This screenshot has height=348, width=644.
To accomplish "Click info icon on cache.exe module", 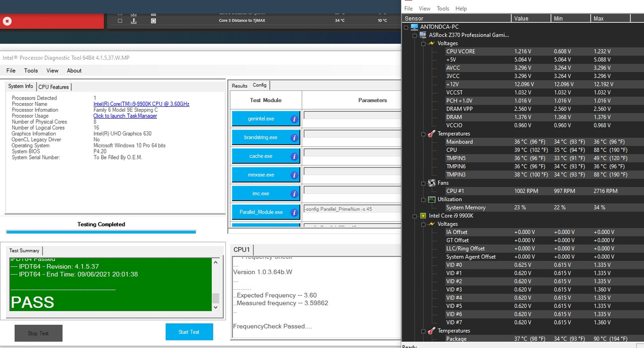I will click(x=294, y=156).
